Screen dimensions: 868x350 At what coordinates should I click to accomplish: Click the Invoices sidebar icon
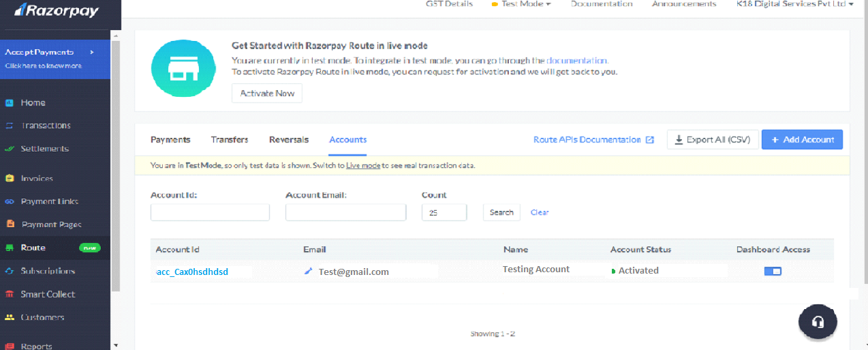pos(10,179)
